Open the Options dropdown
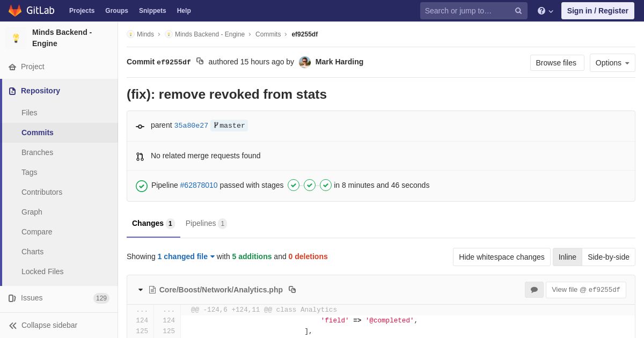 click(x=612, y=63)
